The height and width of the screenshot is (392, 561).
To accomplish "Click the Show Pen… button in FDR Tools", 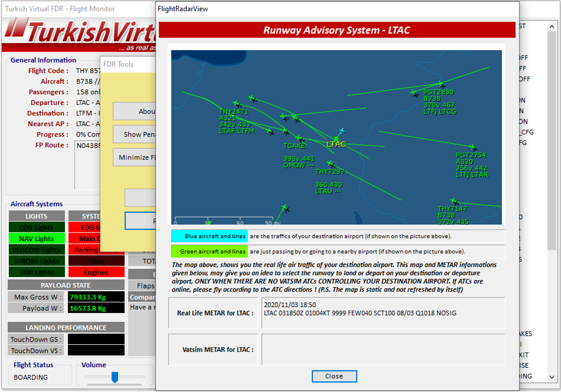I will 134,134.
